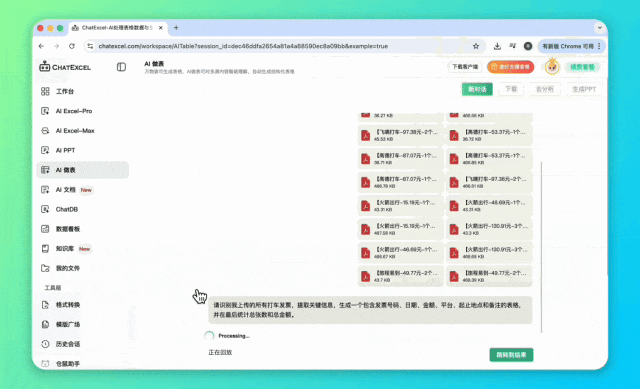Open the 高德打车-87.07元 PDF sized 466.78 KB
Screen dimensions: 640x389
pos(400,182)
